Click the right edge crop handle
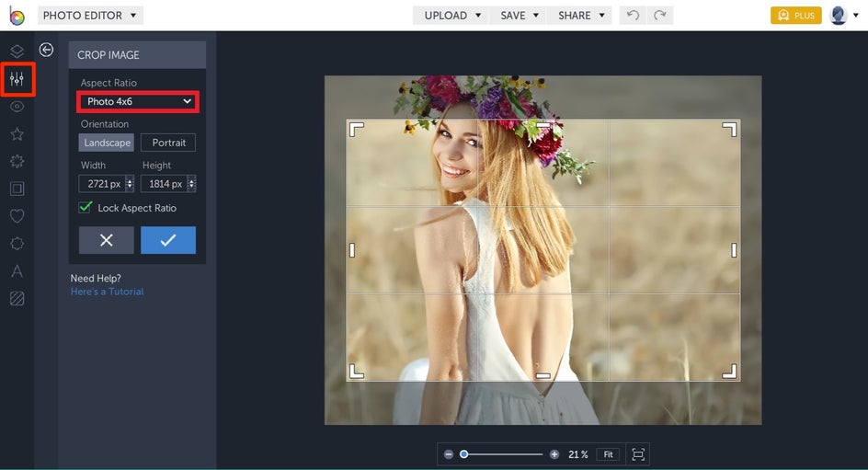868x470 pixels. pos(734,250)
